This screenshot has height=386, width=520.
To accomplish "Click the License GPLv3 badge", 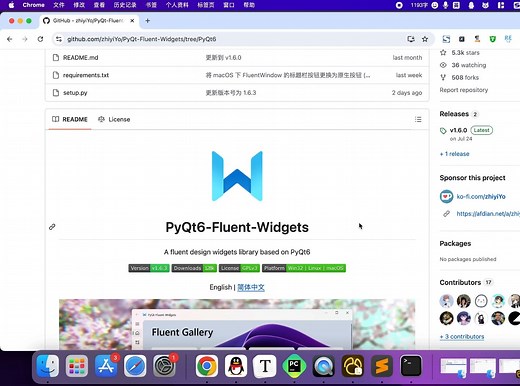I will point(239,268).
